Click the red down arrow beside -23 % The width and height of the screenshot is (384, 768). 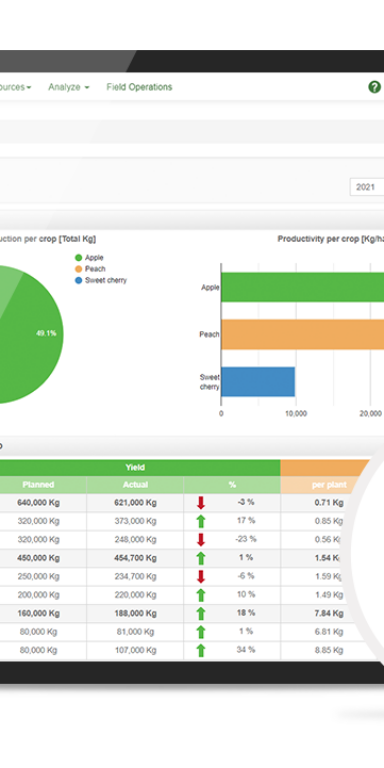200,539
